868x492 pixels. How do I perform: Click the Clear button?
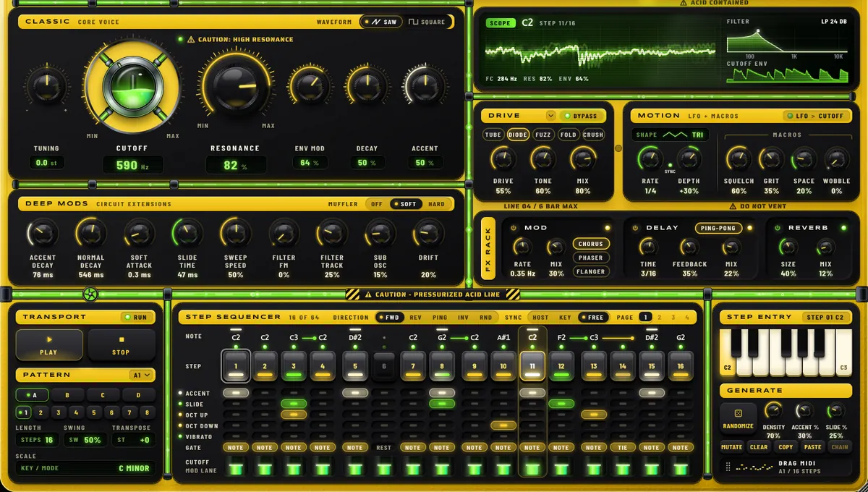[759, 447]
